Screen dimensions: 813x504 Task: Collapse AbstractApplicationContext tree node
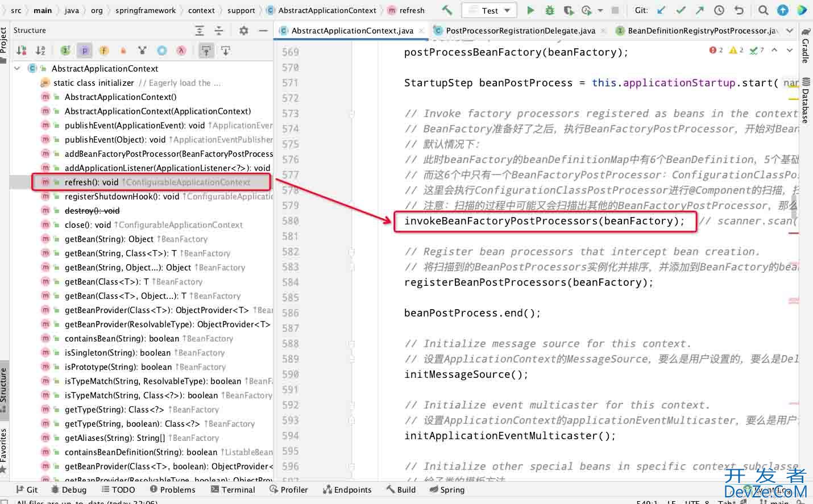point(17,68)
